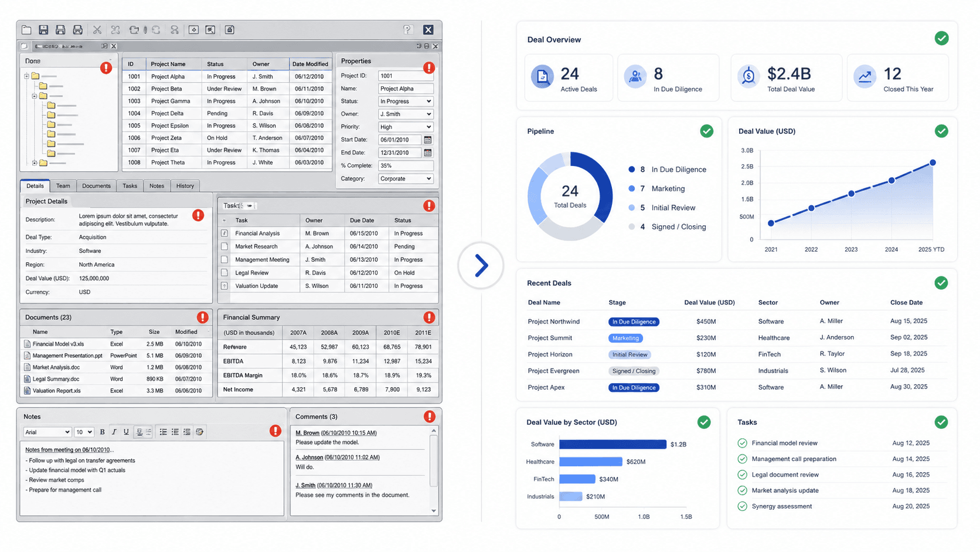Toggle the Financial Analysis task checkbox
The image size is (980, 552).
click(x=224, y=233)
